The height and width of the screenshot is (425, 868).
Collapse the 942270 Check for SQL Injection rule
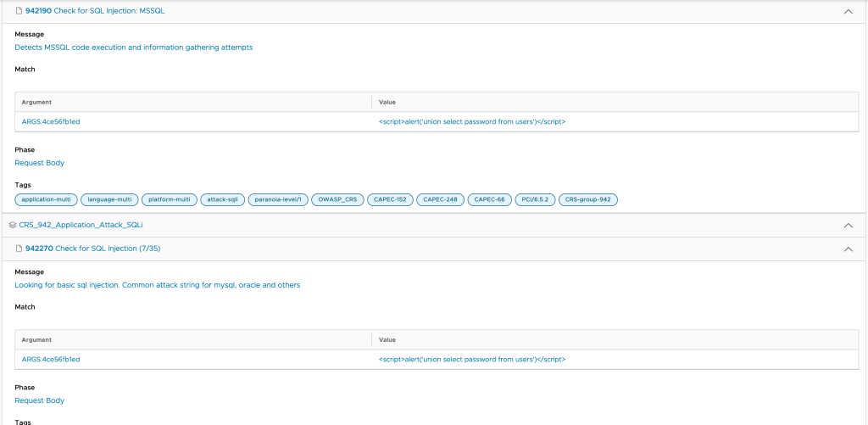(848, 249)
